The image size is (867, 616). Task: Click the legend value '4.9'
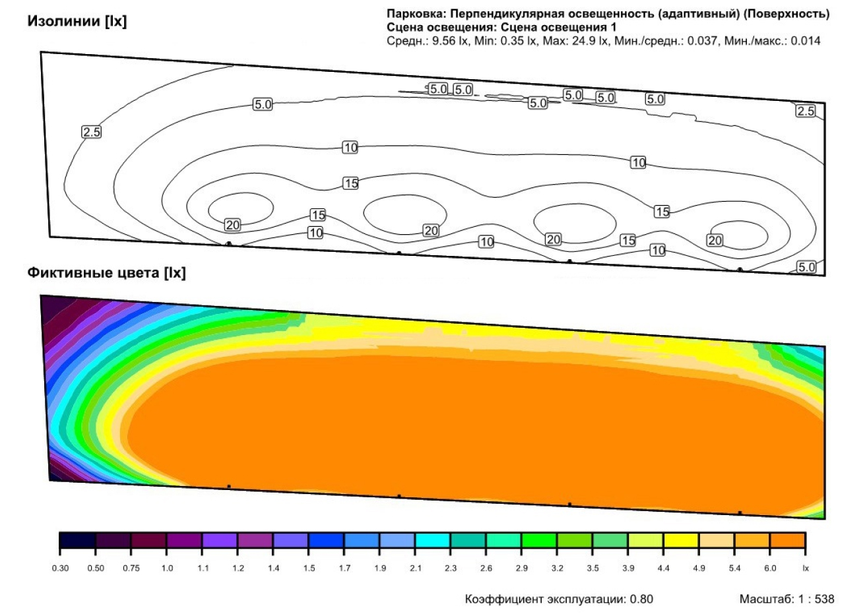[x=699, y=569]
